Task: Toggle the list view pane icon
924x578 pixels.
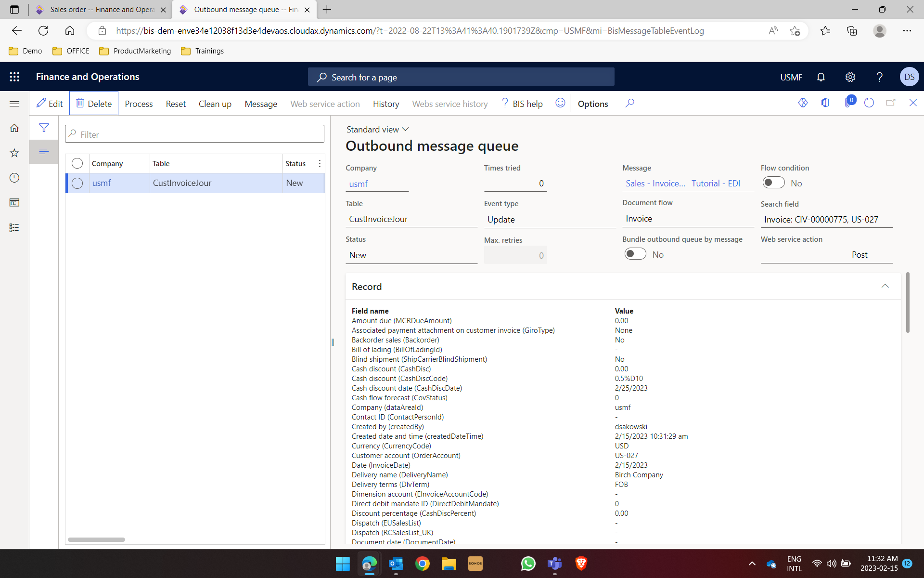Action: pyautogui.click(x=44, y=152)
